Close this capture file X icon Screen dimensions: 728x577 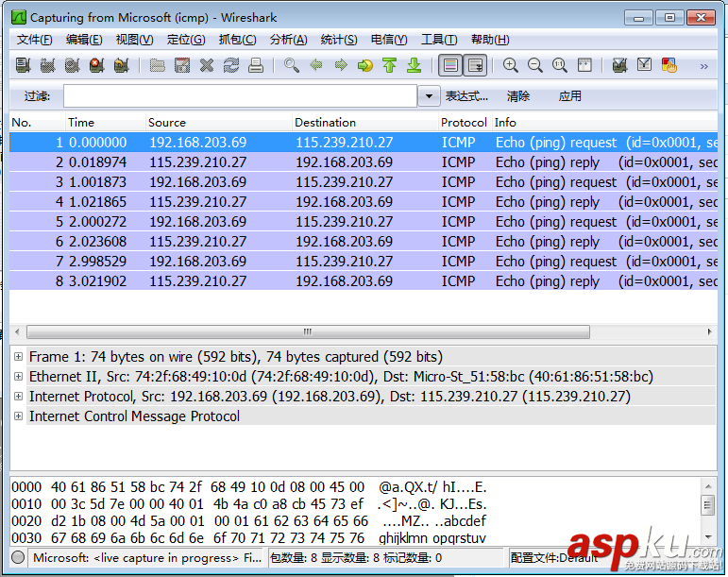coord(207,65)
